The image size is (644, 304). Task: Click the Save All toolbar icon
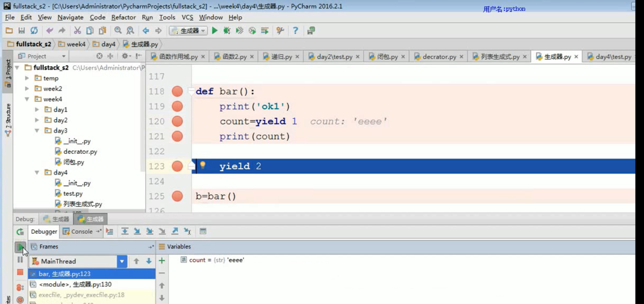pyautogui.click(x=22, y=31)
